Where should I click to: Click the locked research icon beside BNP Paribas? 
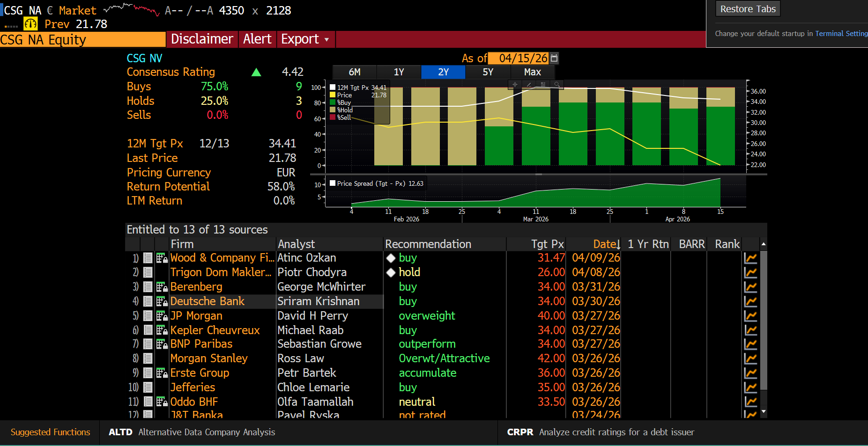tap(162, 344)
